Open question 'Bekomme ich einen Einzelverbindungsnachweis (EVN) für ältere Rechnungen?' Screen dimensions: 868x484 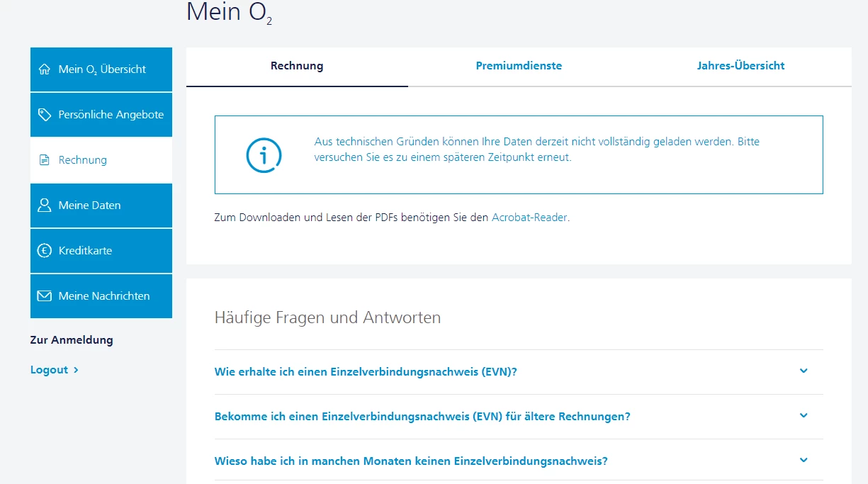pyautogui.click(x=519, y=417)
